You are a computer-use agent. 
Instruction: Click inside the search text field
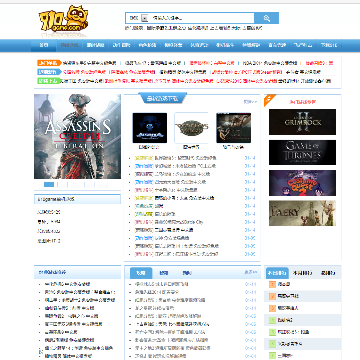[x=201, y=18]
